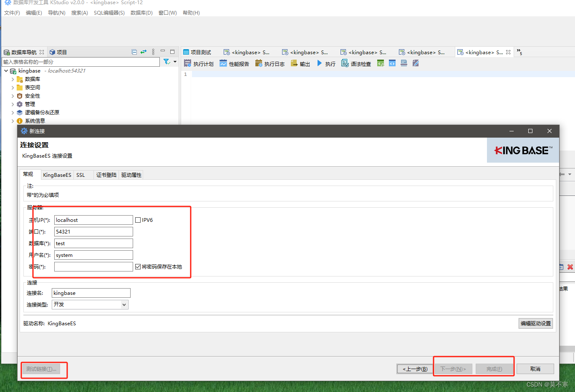Viewport: 575px width, 392px height.
Task: Open the 项目测试 editor tab
Action: coord(197,52)
